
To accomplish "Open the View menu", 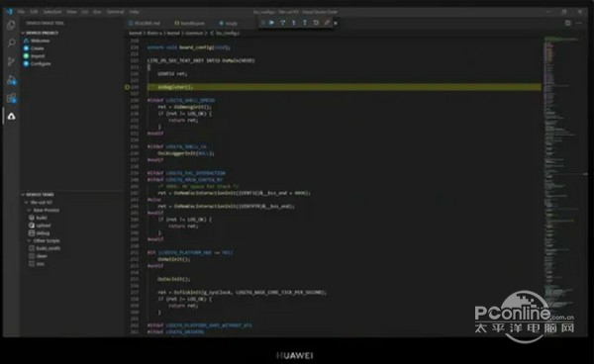I will point(71,12).
